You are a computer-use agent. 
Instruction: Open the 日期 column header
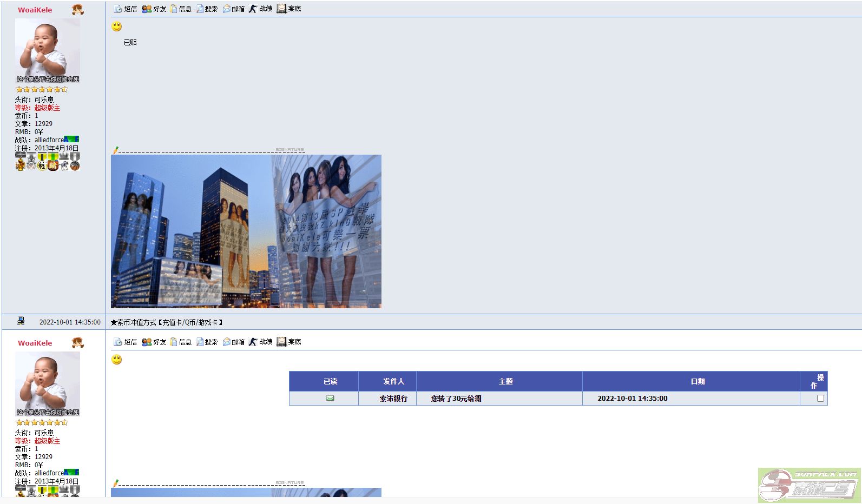pyautogui.click(x=698, y=382)
